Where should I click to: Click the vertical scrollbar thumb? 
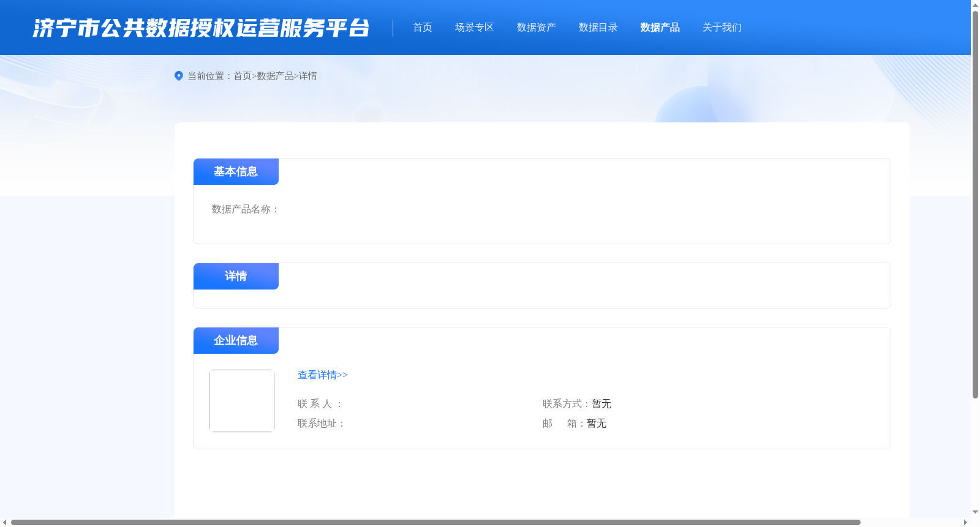[975, 204]
